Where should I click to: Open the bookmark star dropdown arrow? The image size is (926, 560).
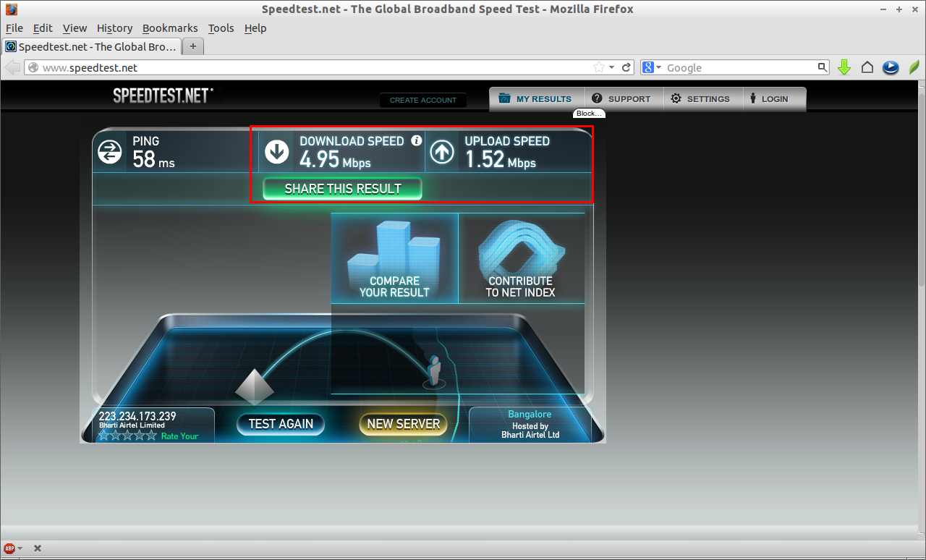point(611,67)
